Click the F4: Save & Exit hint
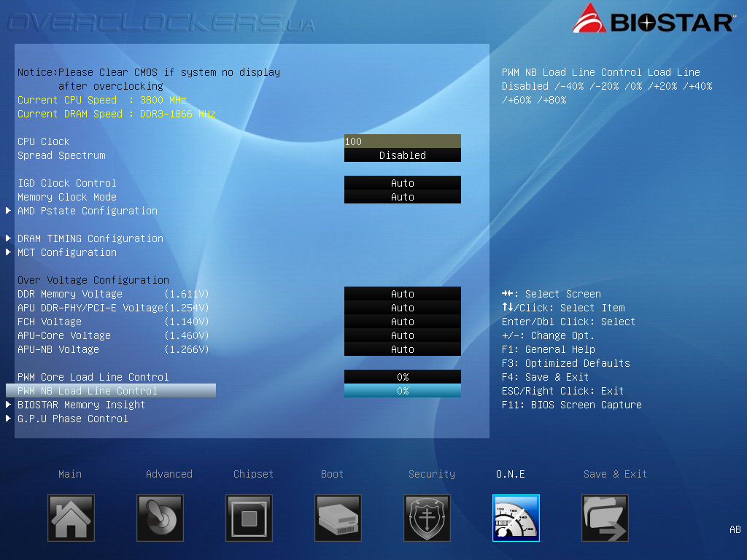 pos(545,377)
